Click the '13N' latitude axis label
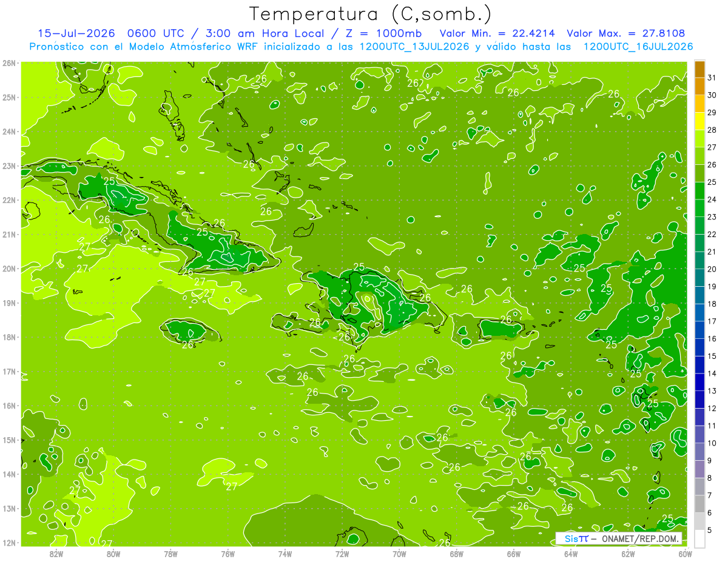This screenshot has width=728, height=562. coord(9,509)
